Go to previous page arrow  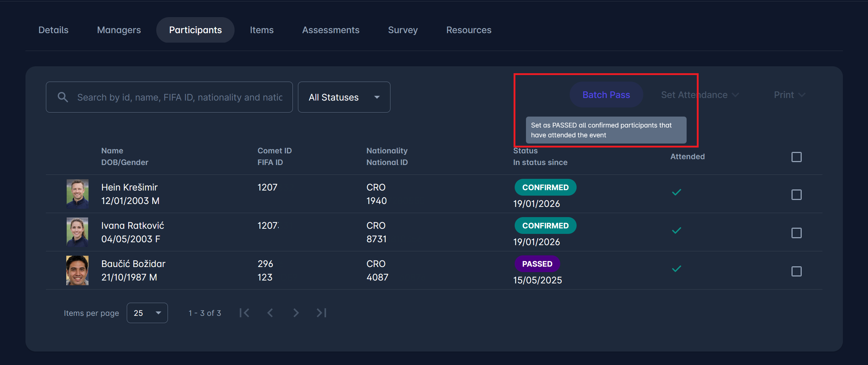(x=270, y=313)
